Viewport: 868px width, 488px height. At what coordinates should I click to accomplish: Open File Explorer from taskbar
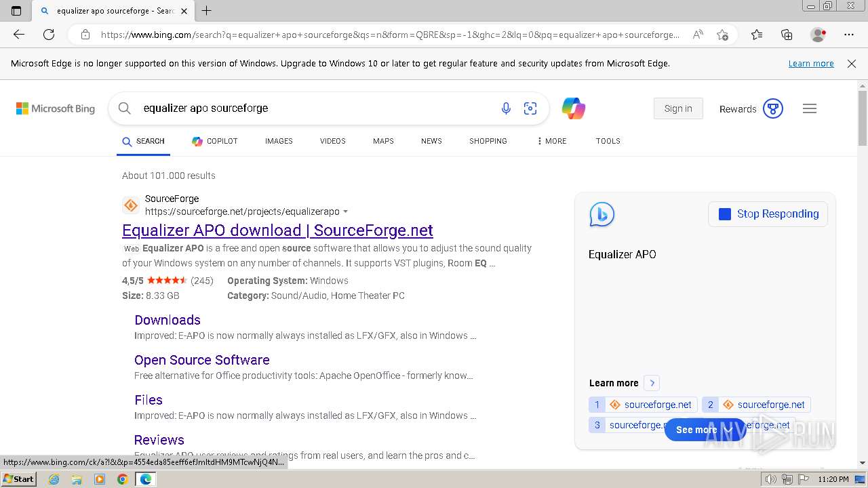(x=77, y=479)
